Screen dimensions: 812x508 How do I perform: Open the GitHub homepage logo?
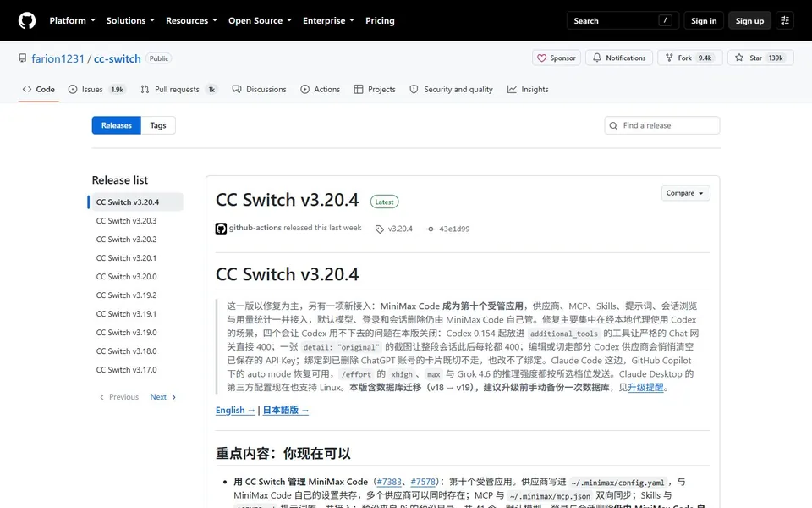27,20
